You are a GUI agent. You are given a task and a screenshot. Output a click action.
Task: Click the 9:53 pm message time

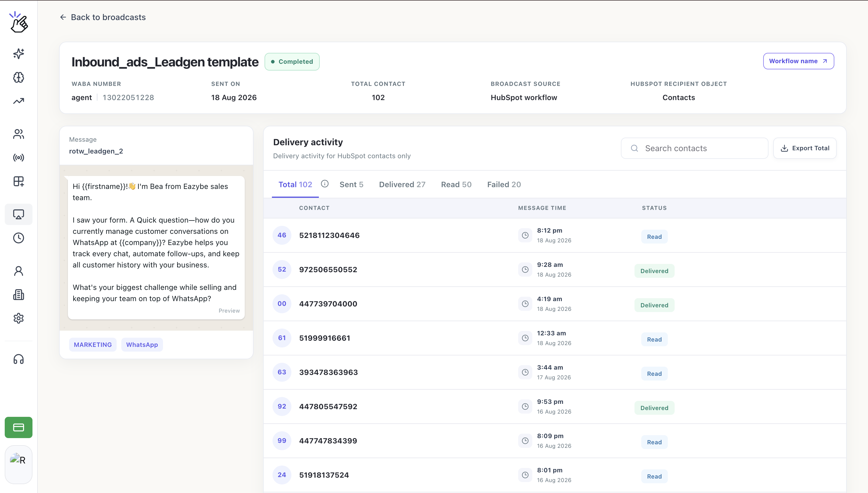pos(550,401)
